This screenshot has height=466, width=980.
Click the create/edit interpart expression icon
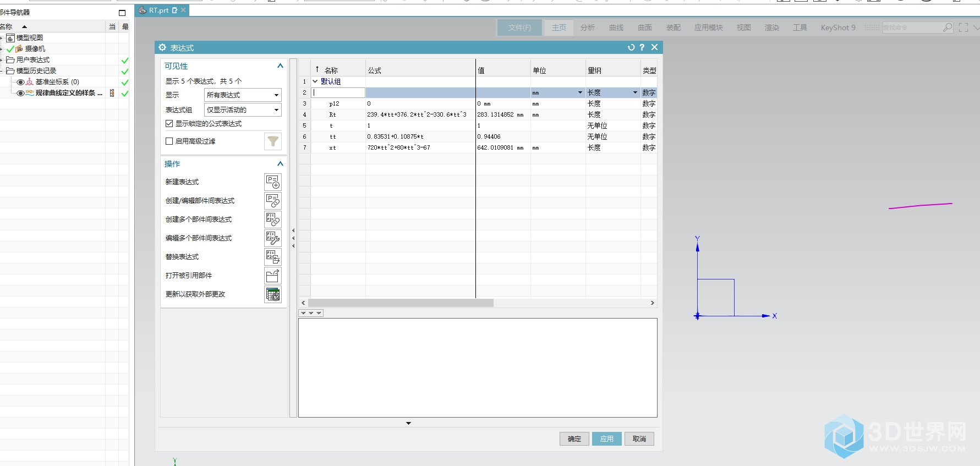(273, 201)
